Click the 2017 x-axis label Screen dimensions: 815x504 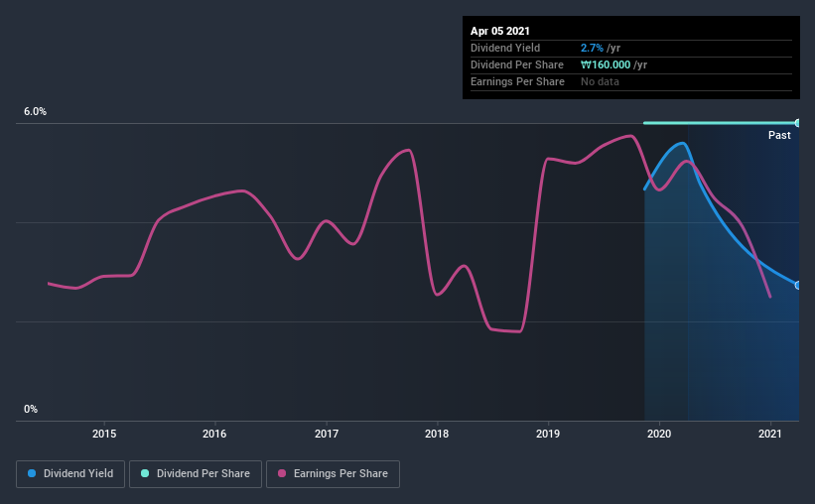[327, 434]
